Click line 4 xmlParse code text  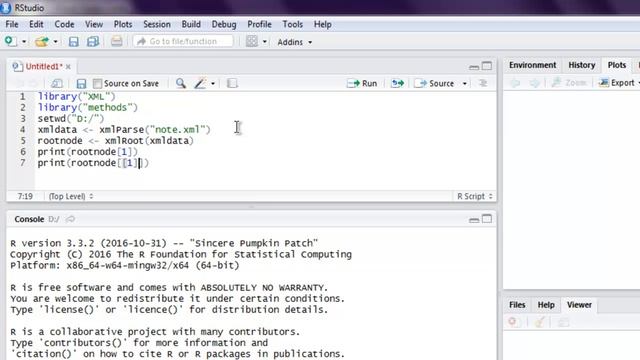[x=124, y=130]
